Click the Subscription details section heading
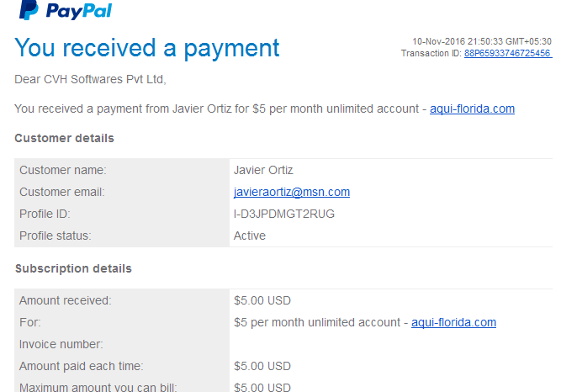The width and height of the screenshot is (561, 392). [73, 268]
